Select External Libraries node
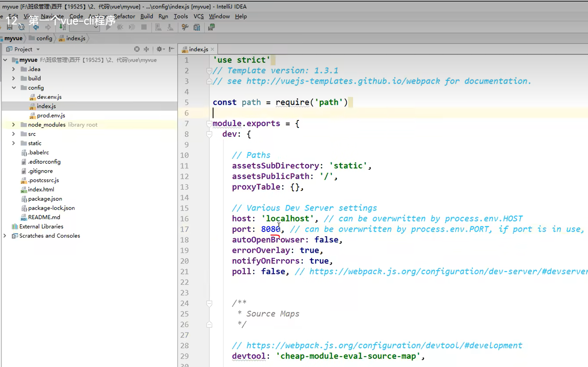The image size is (588, 367). click(x=41, y=226)
